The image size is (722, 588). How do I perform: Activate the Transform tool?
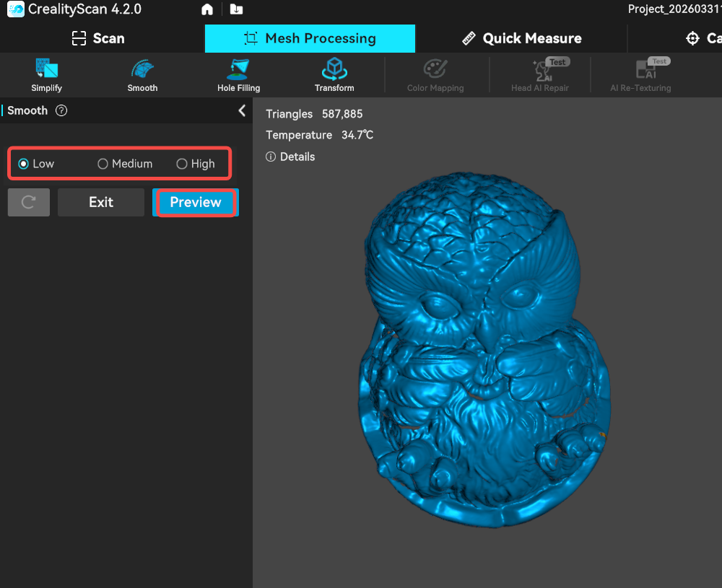[x=334, y=75]
